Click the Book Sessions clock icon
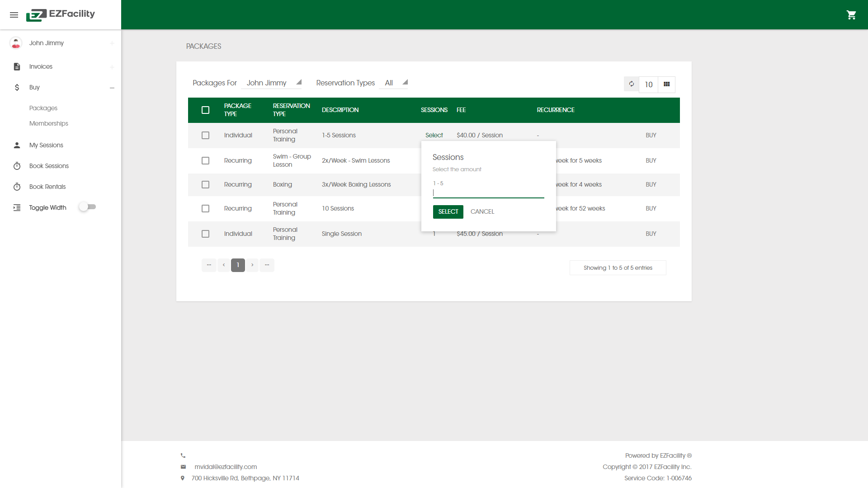Viewport: 868px width, 488px height. tap(17, 166)
